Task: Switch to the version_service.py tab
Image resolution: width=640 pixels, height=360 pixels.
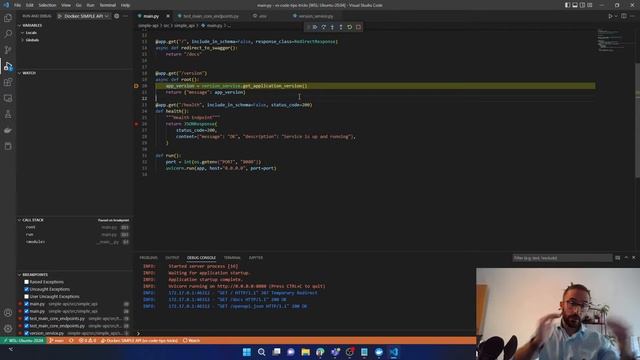Action: point(316,16)
